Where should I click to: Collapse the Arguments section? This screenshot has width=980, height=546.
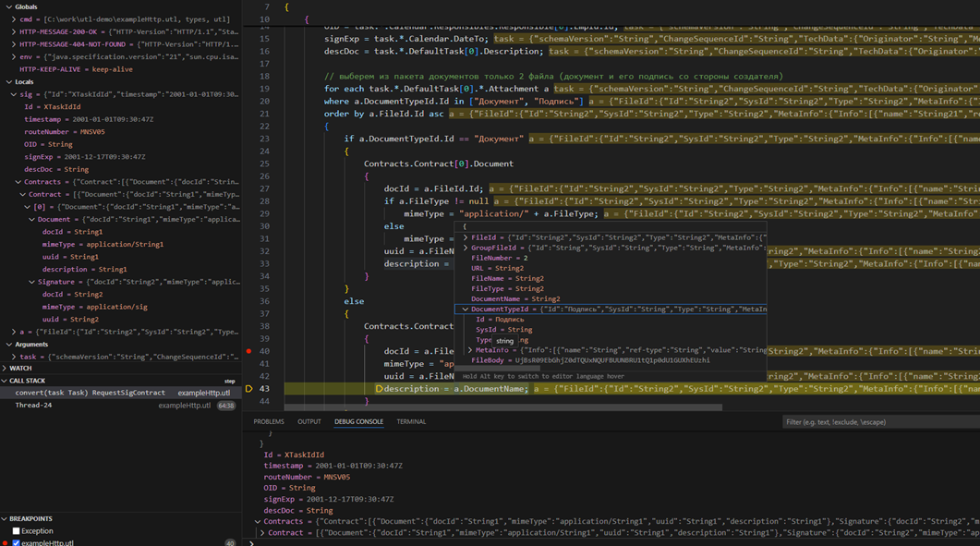pyautogui.click(x=8, y=345)
